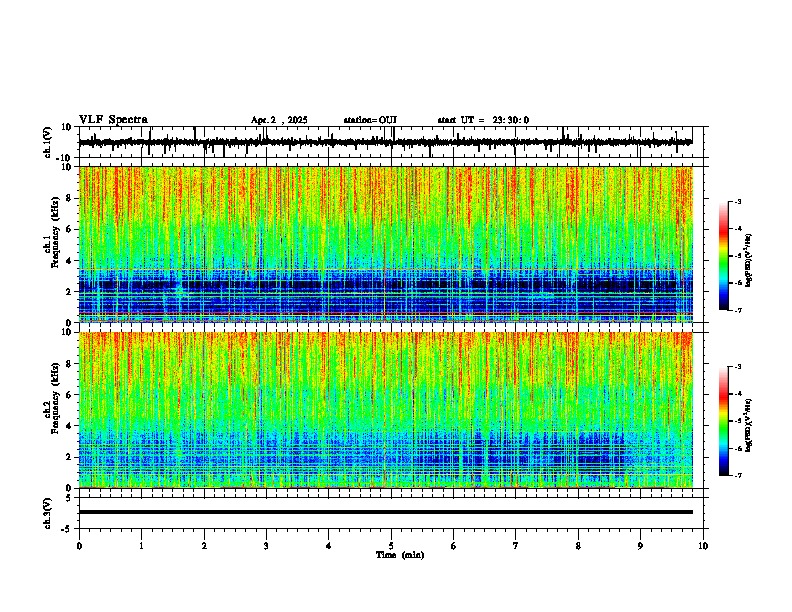Click inside the ch.2 spectrogram panel
This screenshot has height=612, width=792.
click(385, 410)
